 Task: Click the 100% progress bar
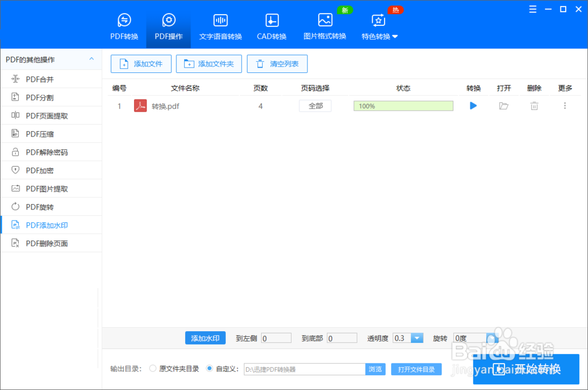pos(403,106)
